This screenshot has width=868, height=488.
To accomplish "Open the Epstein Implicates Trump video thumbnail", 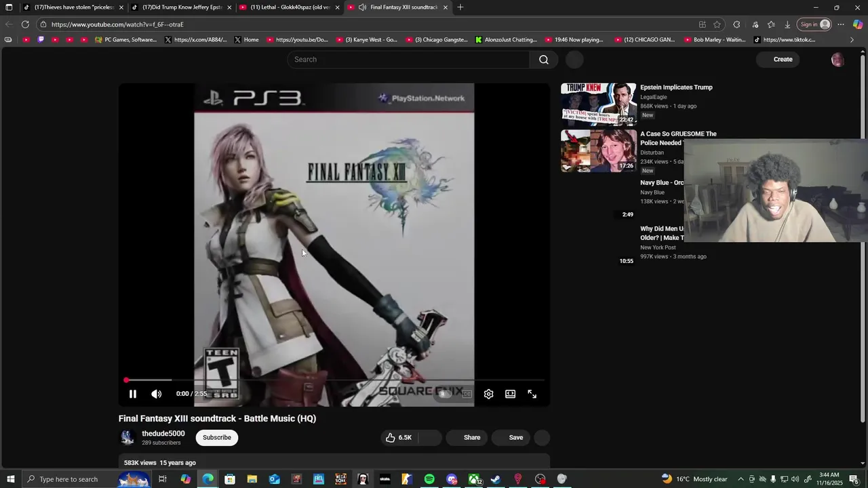I will coord(599,104).
